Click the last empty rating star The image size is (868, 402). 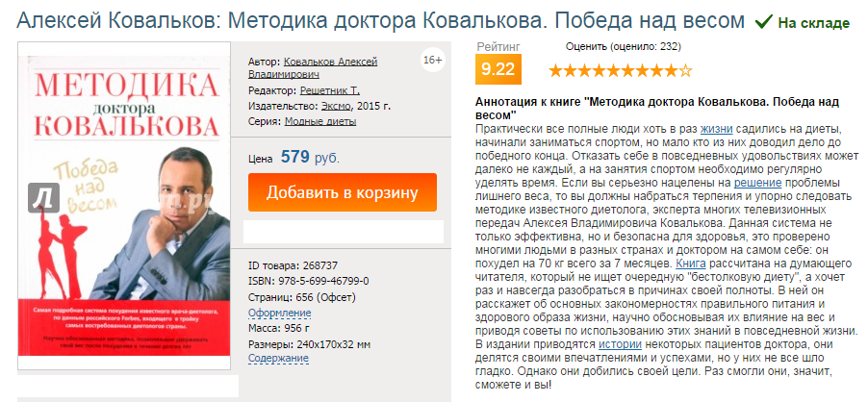click(685, 70)
